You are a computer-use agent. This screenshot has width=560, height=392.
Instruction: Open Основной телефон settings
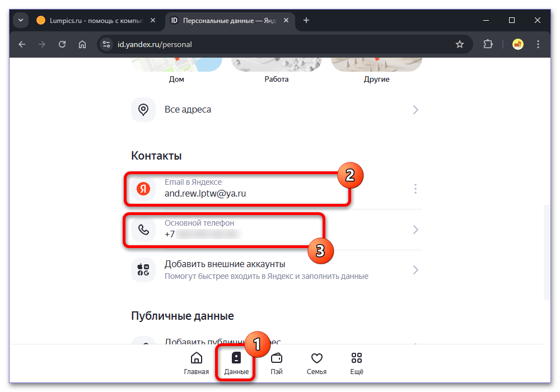coord(277,230)
